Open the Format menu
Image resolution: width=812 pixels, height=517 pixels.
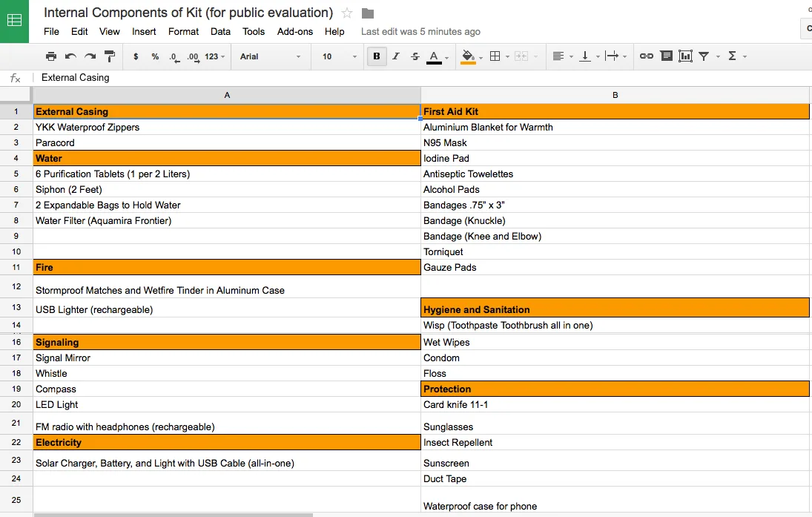click(x=183, y=32)
